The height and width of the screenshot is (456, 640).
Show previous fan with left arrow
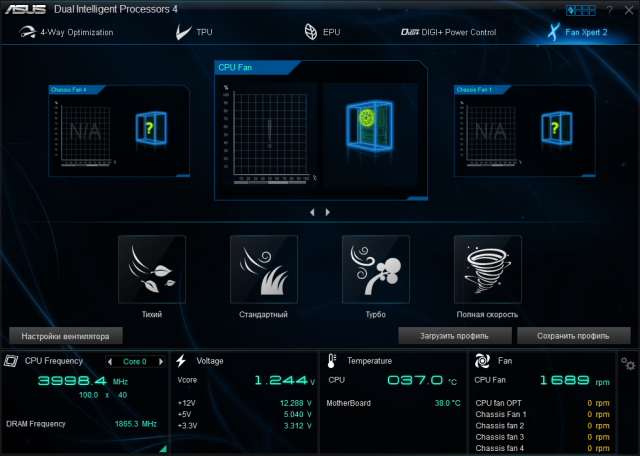click(x=312, y=212)
